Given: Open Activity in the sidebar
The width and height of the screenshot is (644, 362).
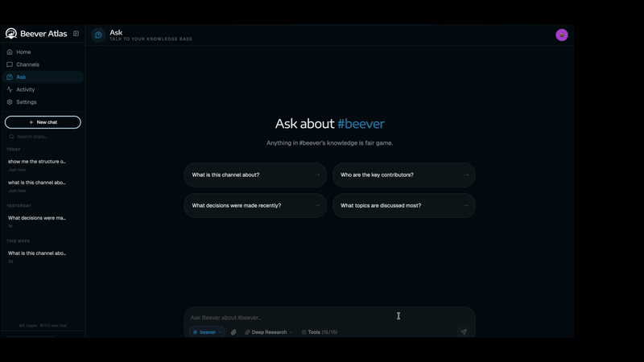Looking at the screenshot, I should click(43, 89).
